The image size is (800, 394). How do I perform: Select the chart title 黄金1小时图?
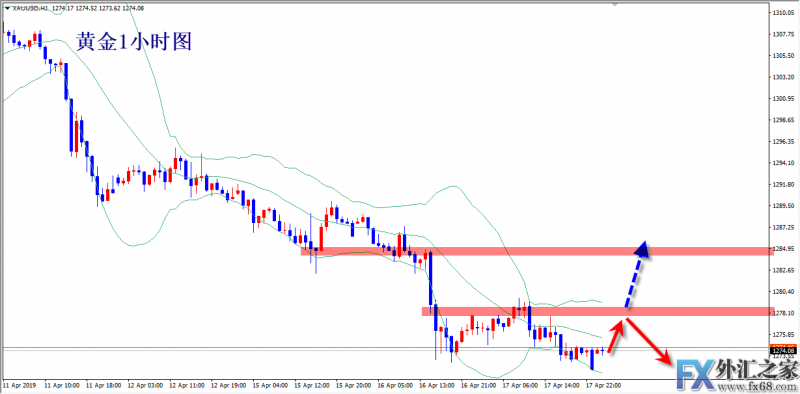click(134, 42)
